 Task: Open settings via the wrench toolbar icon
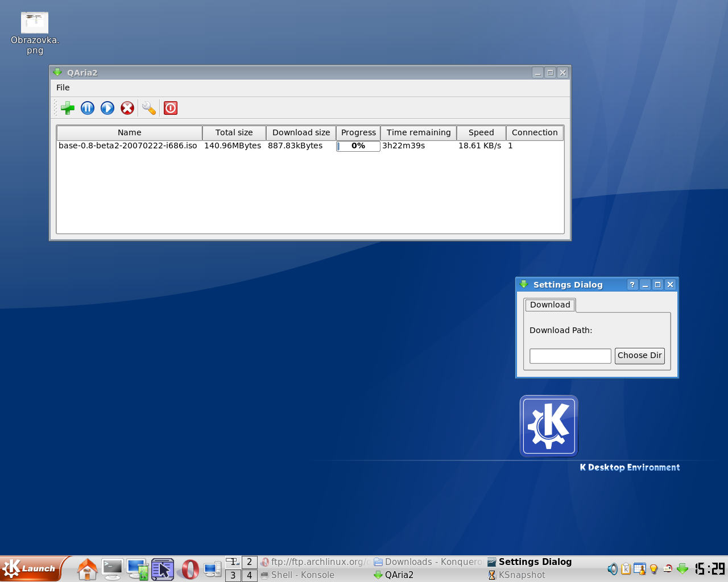click(149, 108)
